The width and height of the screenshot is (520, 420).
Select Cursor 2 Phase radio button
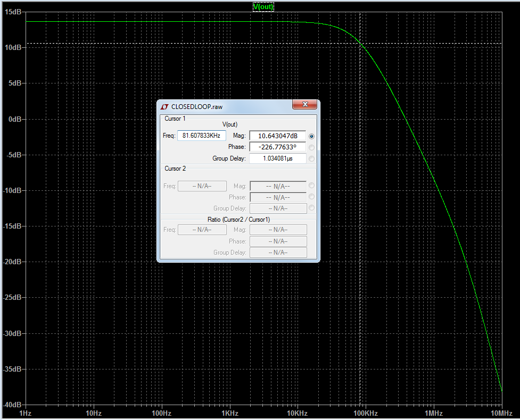point(311,197)
